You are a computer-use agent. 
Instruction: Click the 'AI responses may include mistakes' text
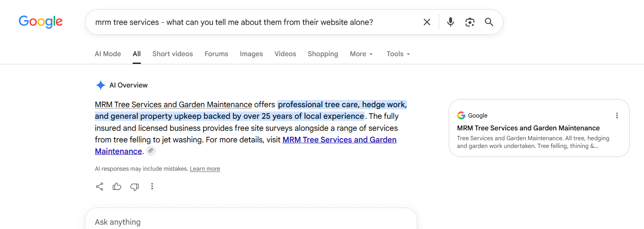pos(141,169)
